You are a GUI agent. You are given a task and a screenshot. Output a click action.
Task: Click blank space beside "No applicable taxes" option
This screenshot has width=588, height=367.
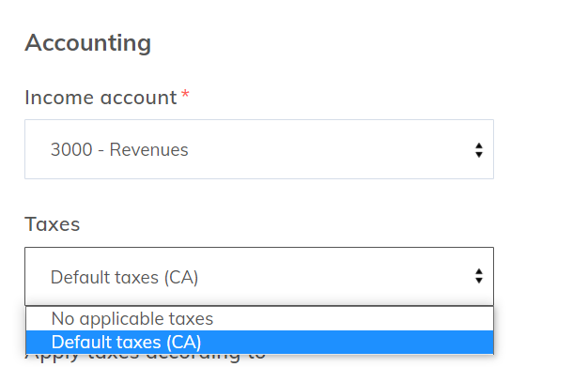point(352,318)
